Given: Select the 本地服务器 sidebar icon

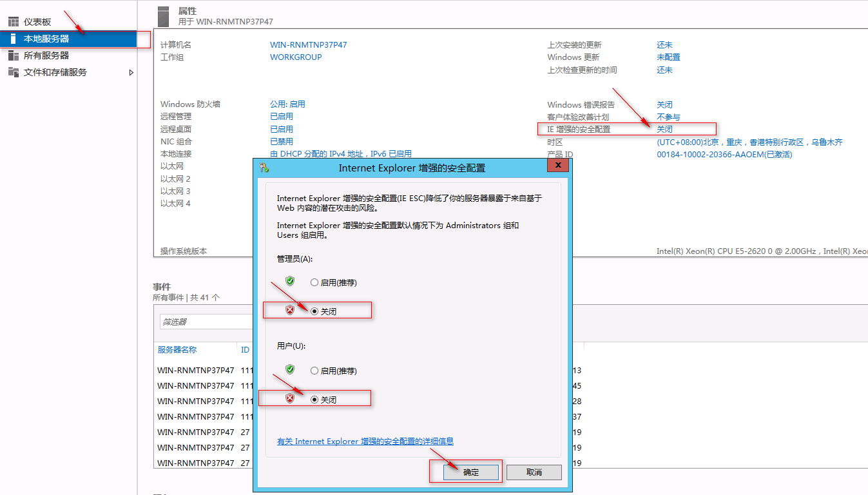Looking at the screenshot, I should (13, 39).
